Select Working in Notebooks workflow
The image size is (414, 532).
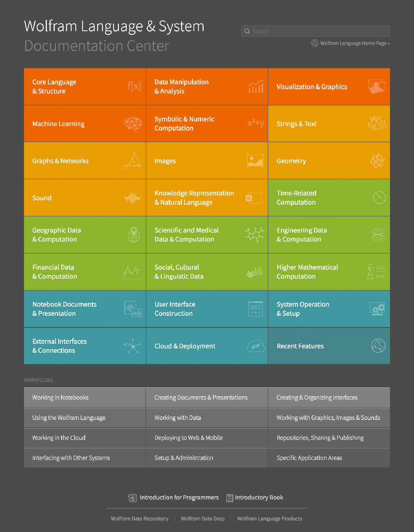60,397
